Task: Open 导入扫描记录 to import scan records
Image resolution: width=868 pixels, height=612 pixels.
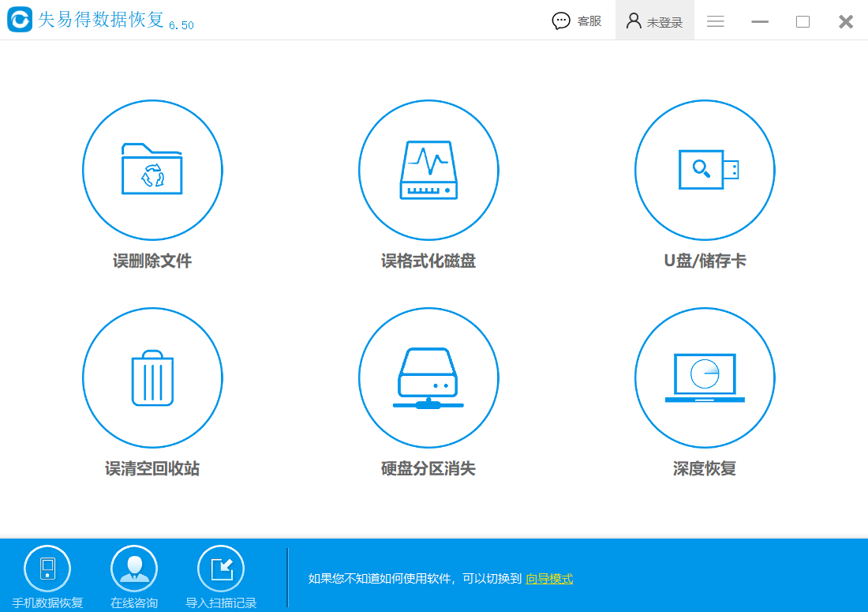Action: (221, 576)
